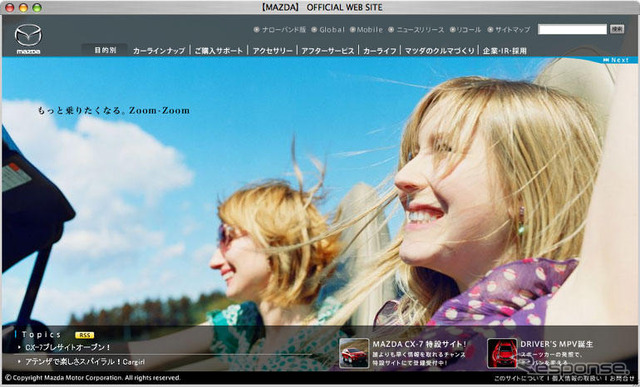Open the ご購入サポート menu

pyautogui.click(x=218, y=51)
